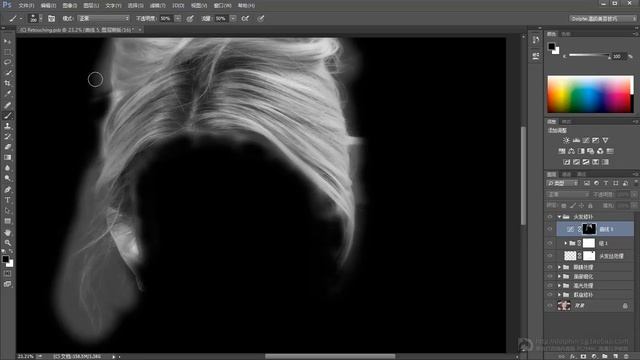Select the Lasso tool
Image resolution: width=640 pixels, height=360 pixels.
[7, 62]
